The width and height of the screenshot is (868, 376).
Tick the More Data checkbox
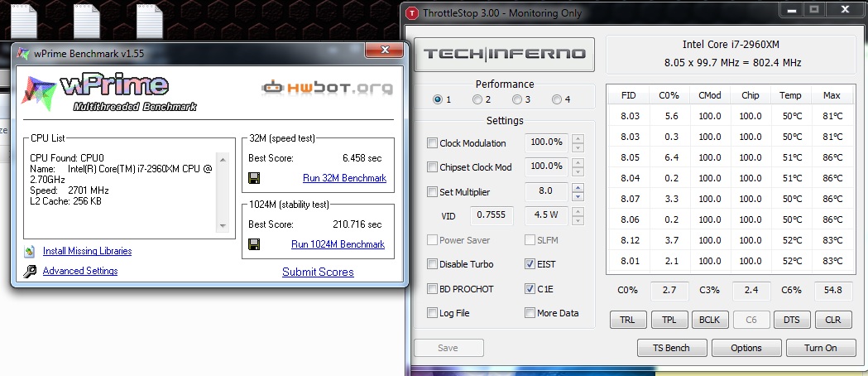pyautogui.click(x=530, y=313)
